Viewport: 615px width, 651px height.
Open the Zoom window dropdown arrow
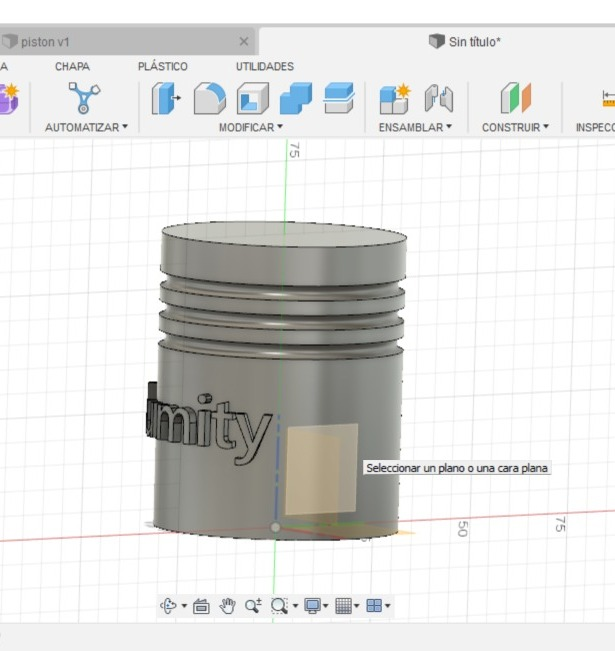pyautogui.click(x=295, y=606)
